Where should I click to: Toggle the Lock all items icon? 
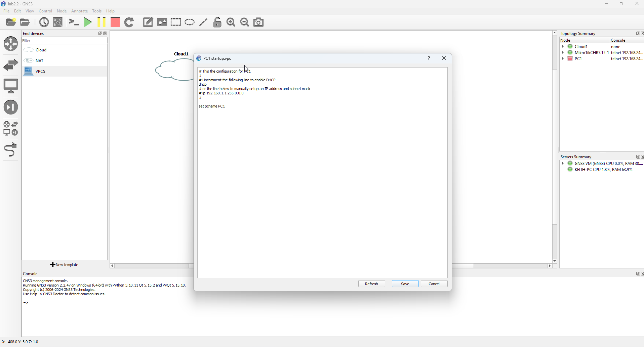pos(217,23)
